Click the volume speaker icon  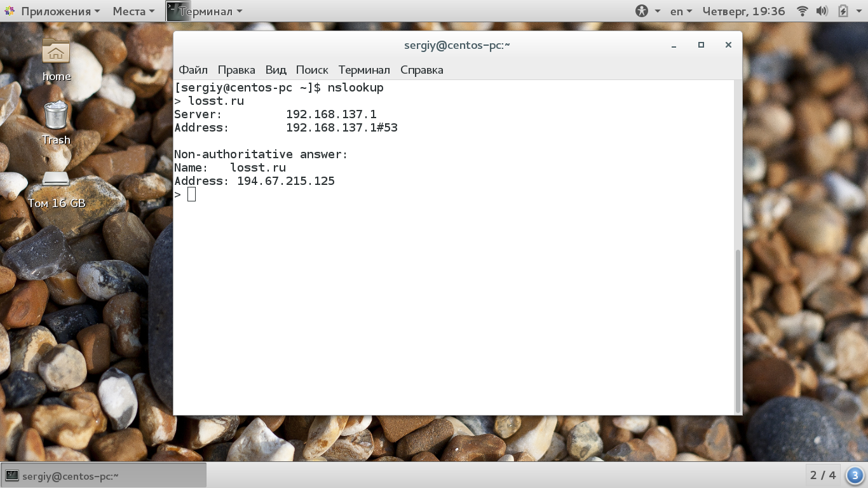click(822, 11)
